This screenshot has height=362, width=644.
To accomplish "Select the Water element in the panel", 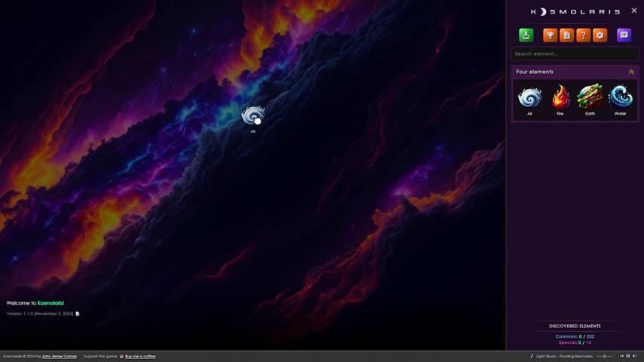I will (x=620, y=98).
